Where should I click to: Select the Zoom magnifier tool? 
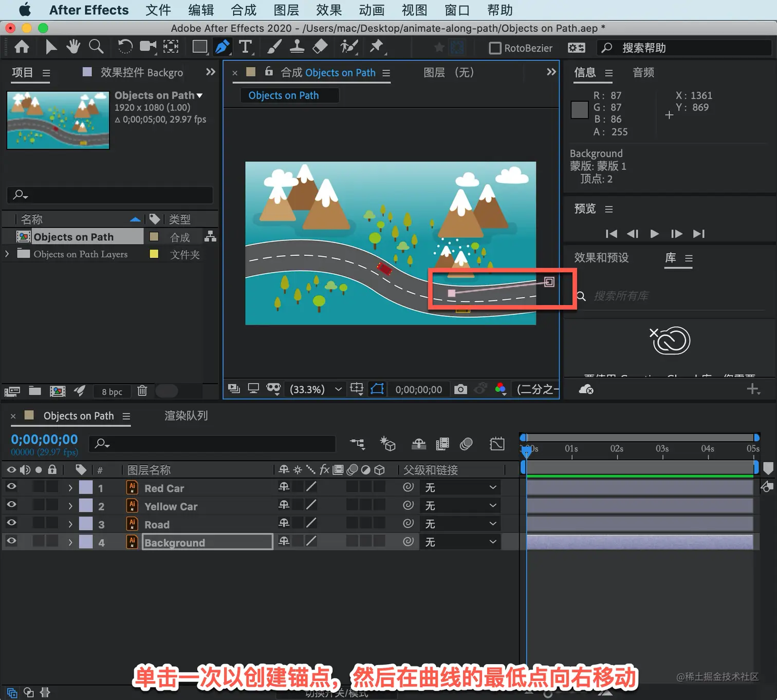[x=96, y=47]
